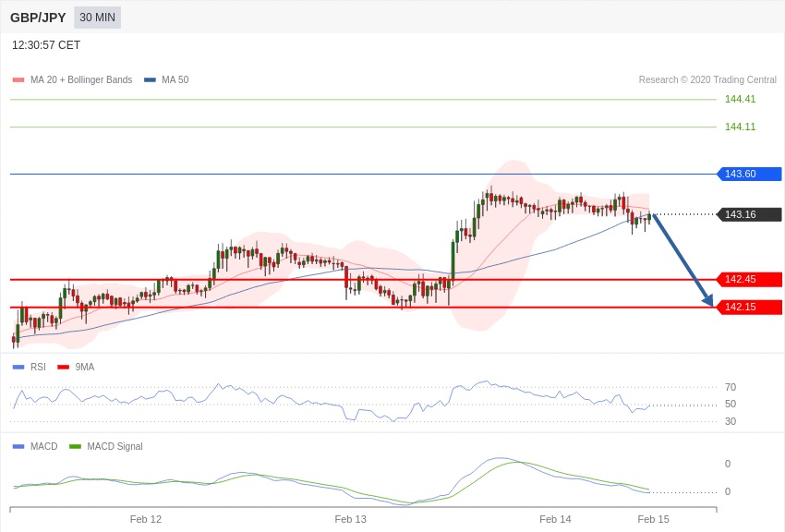Image resolution: width=785 pixels, height=532 pixels.
Task: Click the 142.15 red support price tag
Action: click(750, 307)
